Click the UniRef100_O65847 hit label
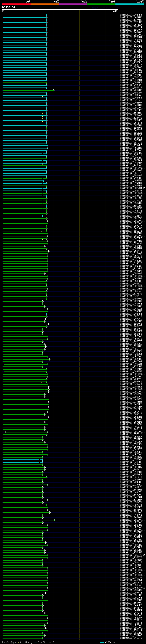This screenshot has height=644, width=146. point(131,65)
